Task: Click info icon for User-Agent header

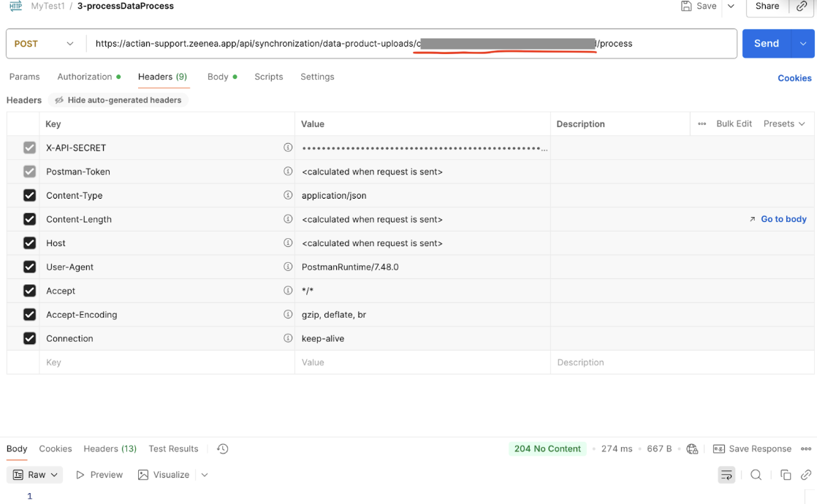Action: [288, 267]
